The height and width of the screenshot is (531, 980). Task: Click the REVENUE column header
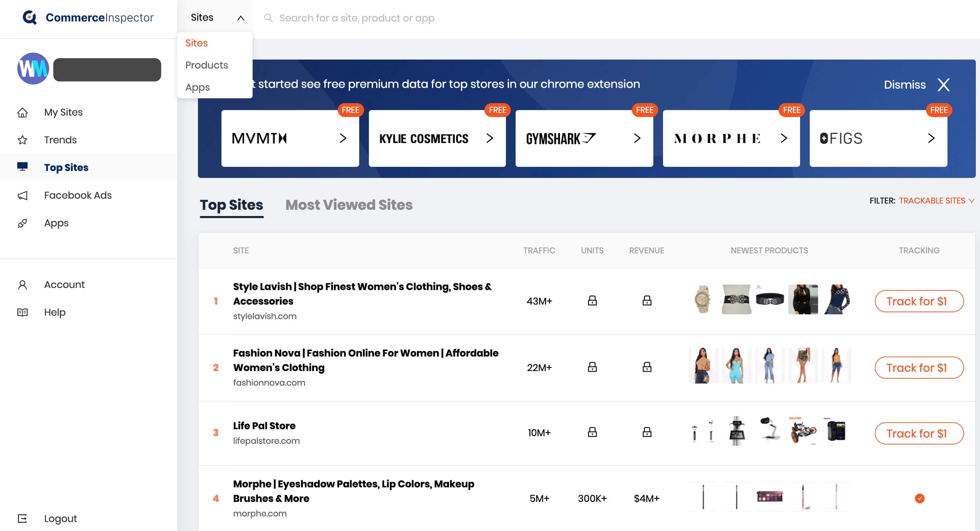646,251
